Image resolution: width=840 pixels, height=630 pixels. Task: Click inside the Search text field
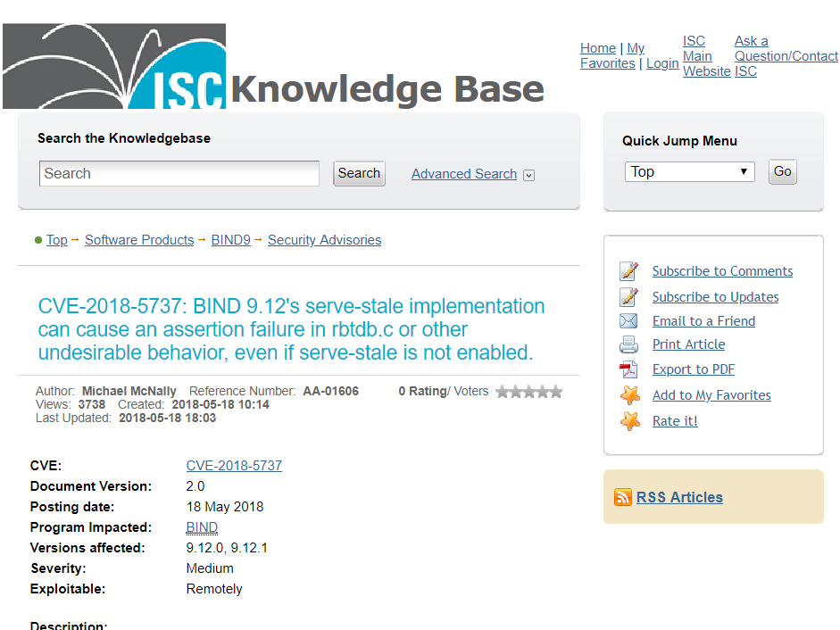click(179, 172)
